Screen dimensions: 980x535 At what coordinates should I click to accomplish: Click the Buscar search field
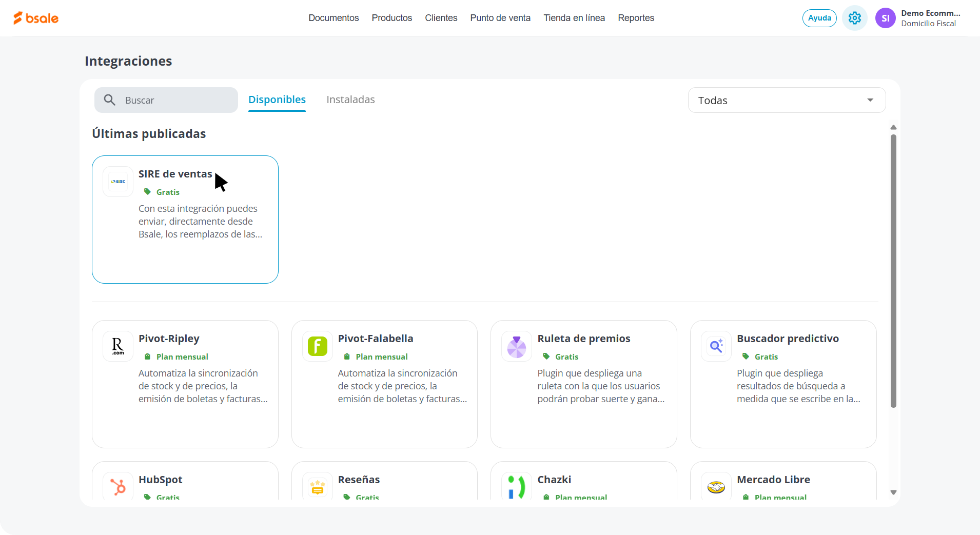click(166, 100)
